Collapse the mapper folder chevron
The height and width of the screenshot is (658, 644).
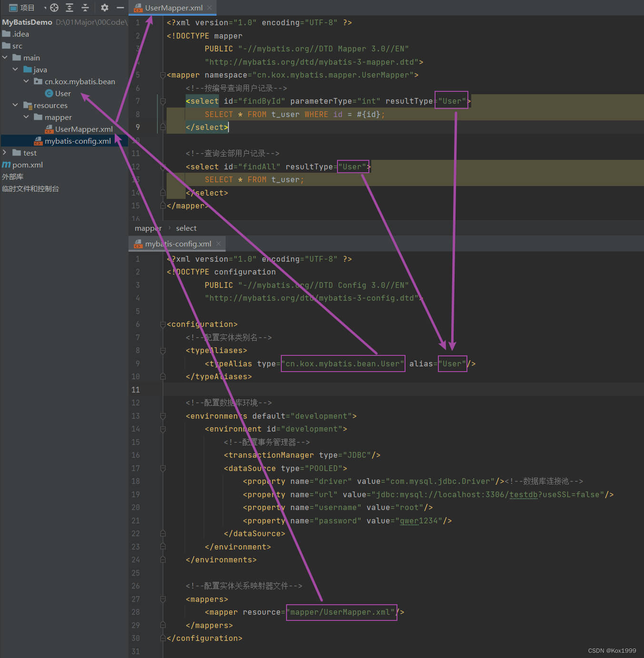click(26, 117)
